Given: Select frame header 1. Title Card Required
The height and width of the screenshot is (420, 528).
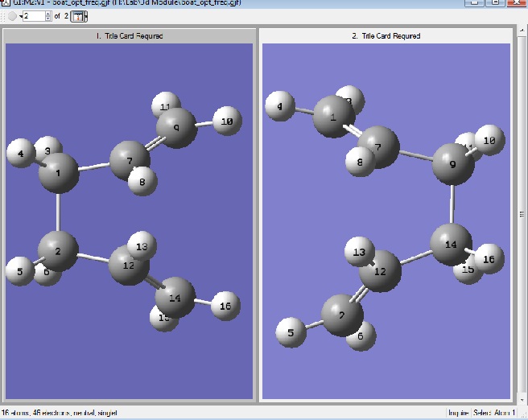Looking at the screenshot, I should 130,36.
